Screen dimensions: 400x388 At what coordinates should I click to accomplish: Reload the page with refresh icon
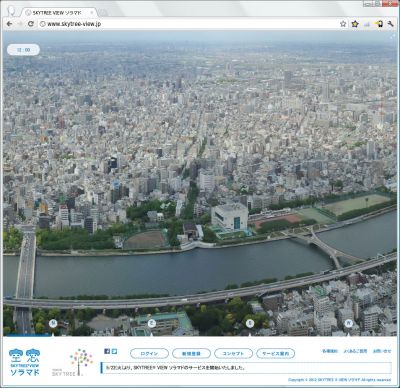[x=31, y=24]
